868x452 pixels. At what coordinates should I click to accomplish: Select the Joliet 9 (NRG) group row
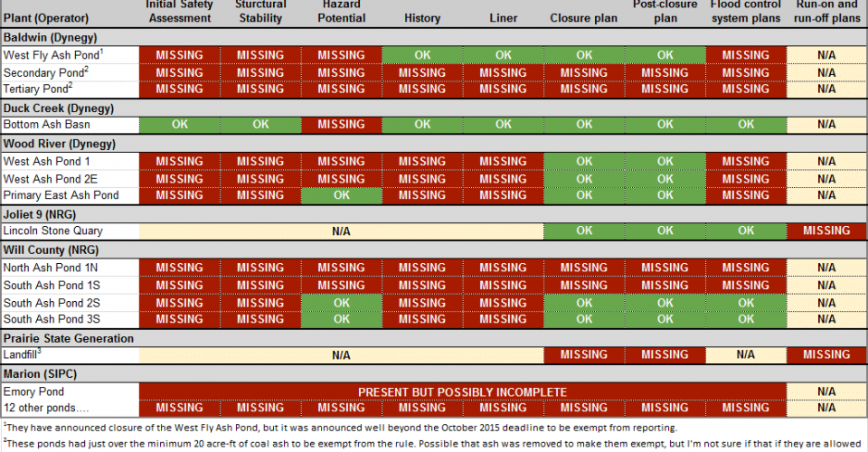(433, 214)
